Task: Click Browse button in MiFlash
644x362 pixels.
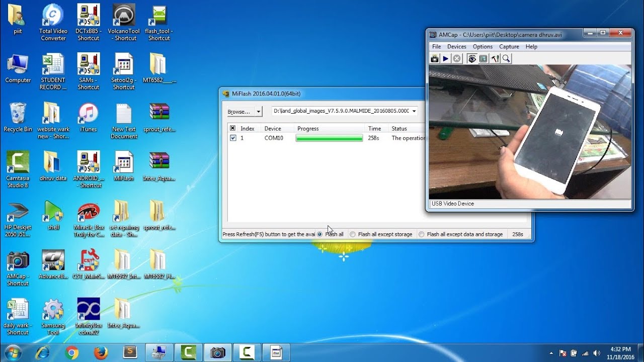Action: point(239,111)
